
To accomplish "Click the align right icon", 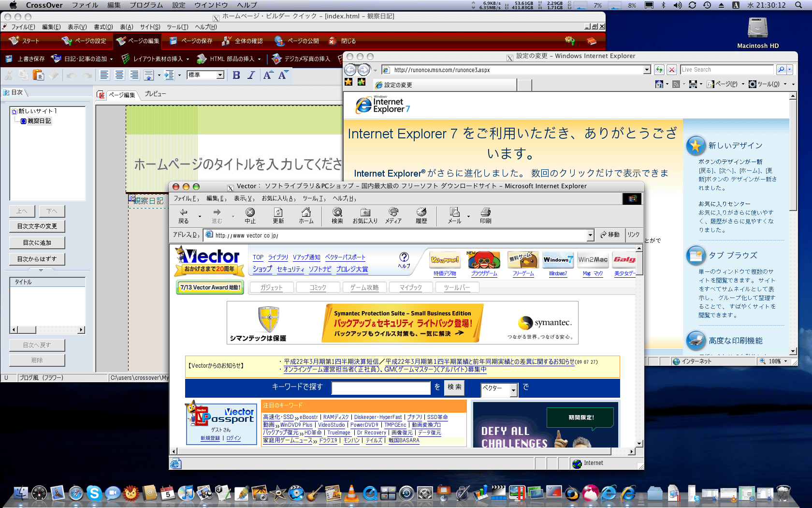I will pyautogui.click(x=134, y=75).
